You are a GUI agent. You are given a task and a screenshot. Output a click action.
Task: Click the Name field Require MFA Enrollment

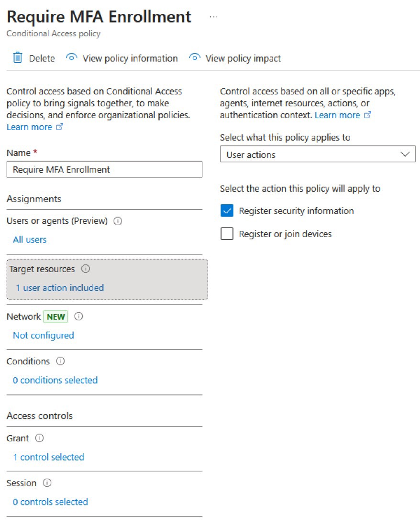[104, 169]
